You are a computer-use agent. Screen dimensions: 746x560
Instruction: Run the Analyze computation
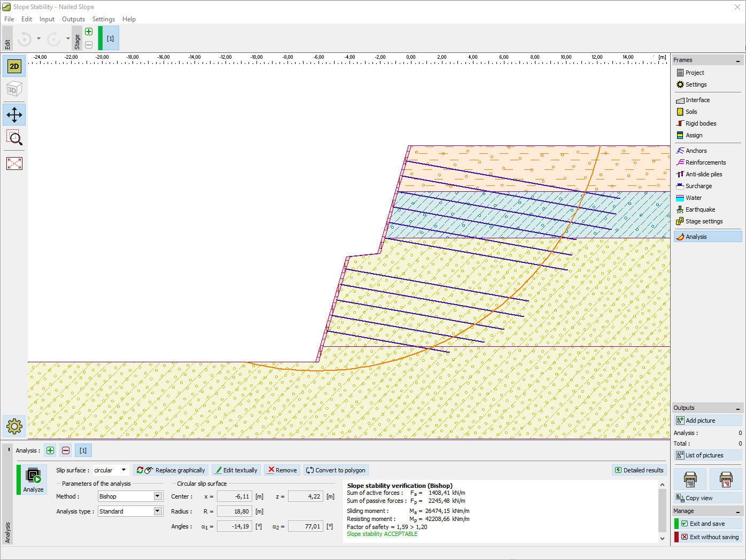[32, 479]
